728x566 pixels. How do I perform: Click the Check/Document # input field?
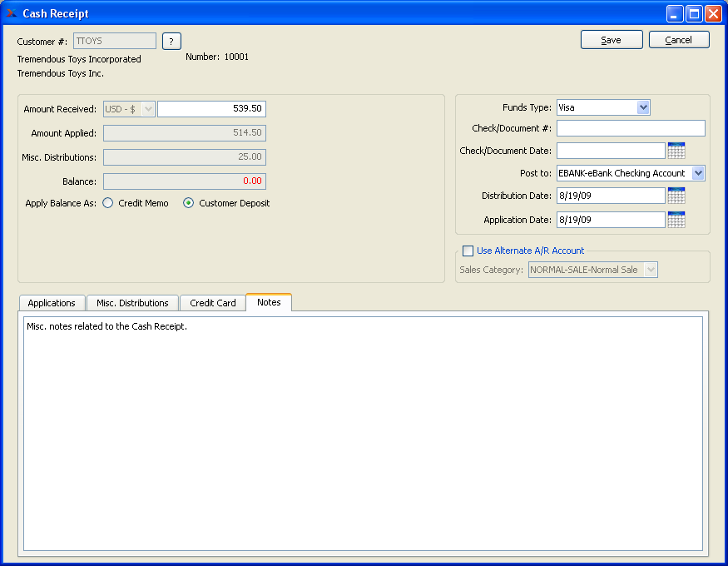click(631, 128)
